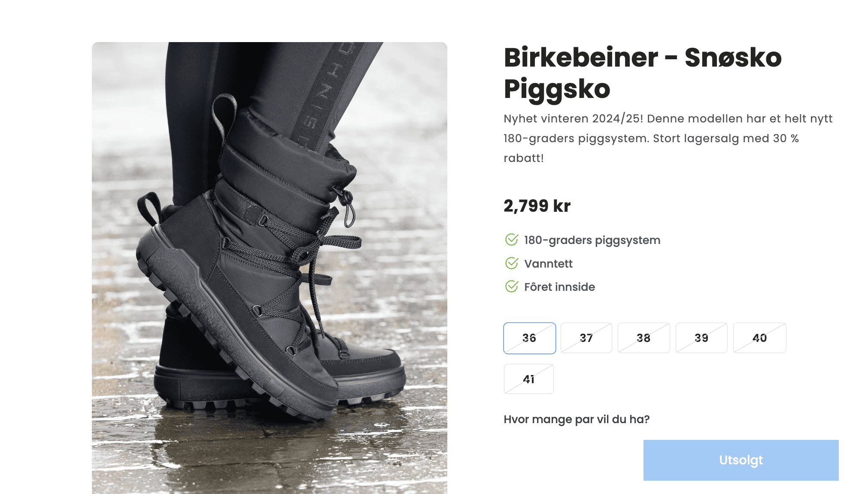Click the Stort lagersalg med 30 % text
868x494 pixels.
[726, 138]
